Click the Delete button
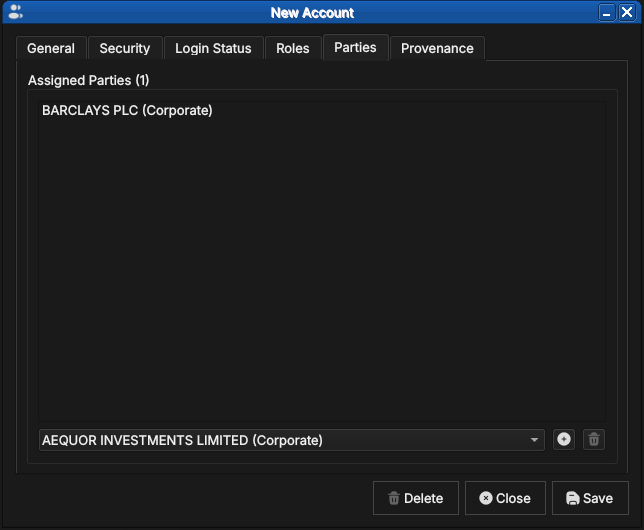The height and width of the screenshot is (530, 644). pos(416,498)
